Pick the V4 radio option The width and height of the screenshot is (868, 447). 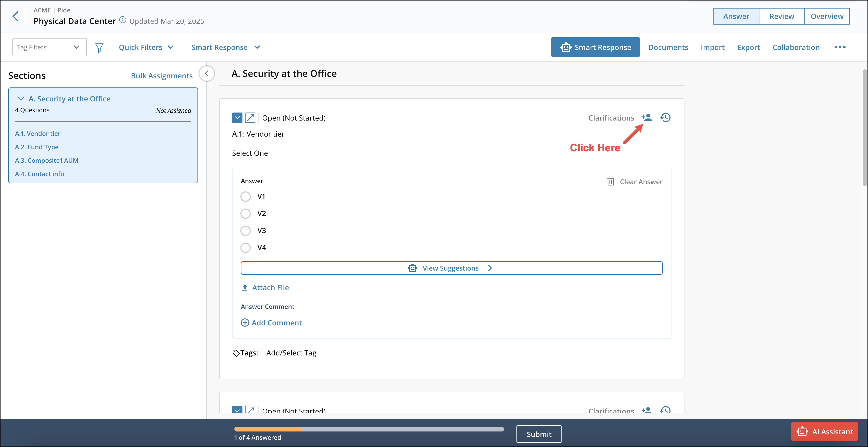coord(245,248)
